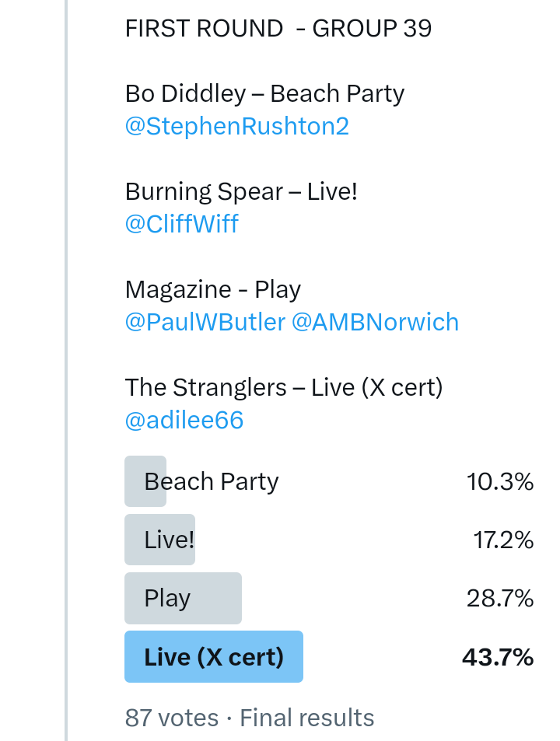Open the @adilee66 profile mention
The image size is (560, 741).
point(184,420)
